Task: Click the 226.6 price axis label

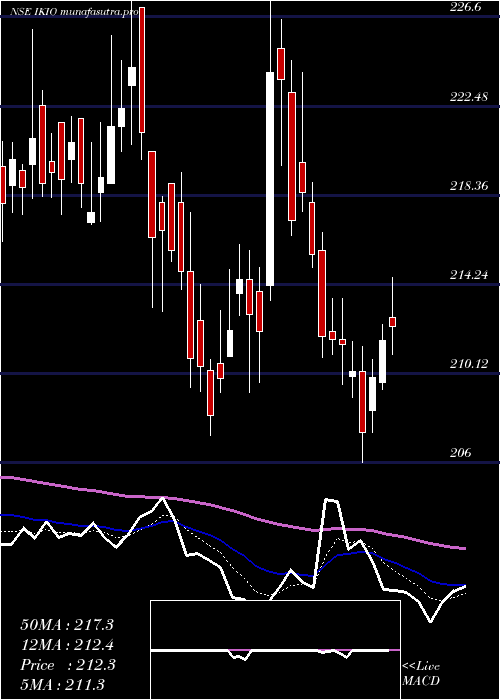Action: pyautogui.click(x=466, y=7)
